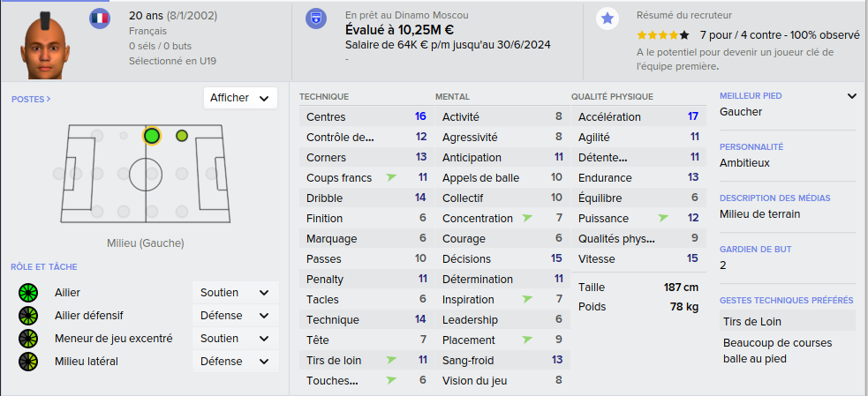This screenshot has width=868, height=396.
Task: Select the highlighted left midfield position dot
Action: [152, 136]
